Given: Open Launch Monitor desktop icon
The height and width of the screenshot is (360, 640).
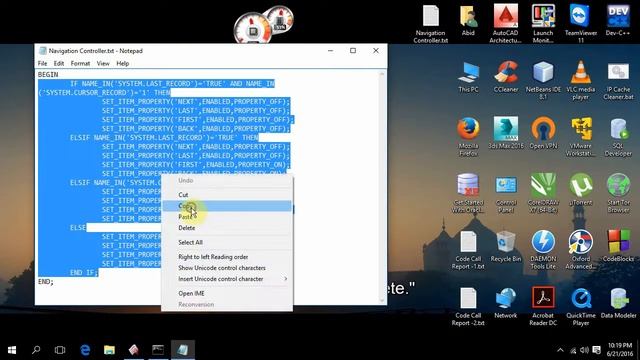Looking at the screenshot, I should coord(543,24).
